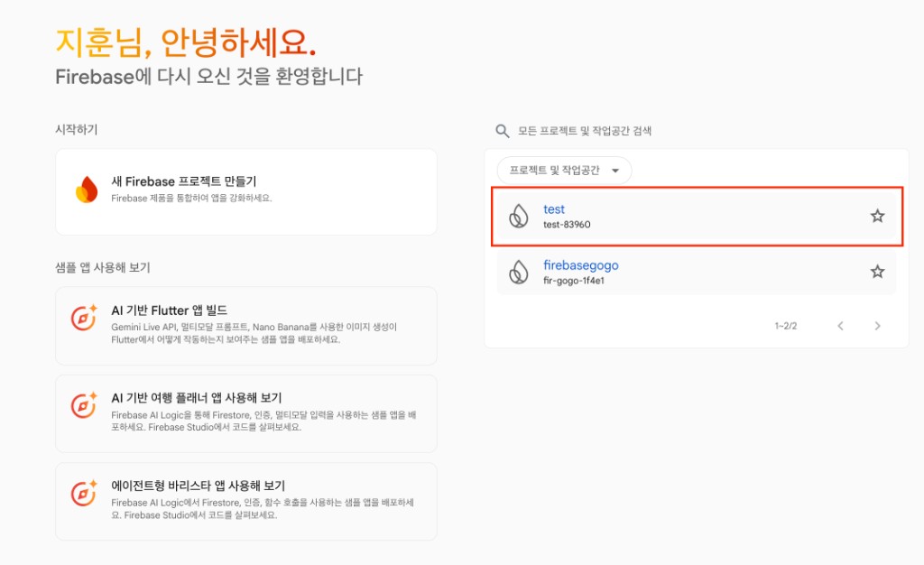This screenshot has width=924, height=565.
Task: Star the firebasegogo project
Action: [x=877, y=272]
